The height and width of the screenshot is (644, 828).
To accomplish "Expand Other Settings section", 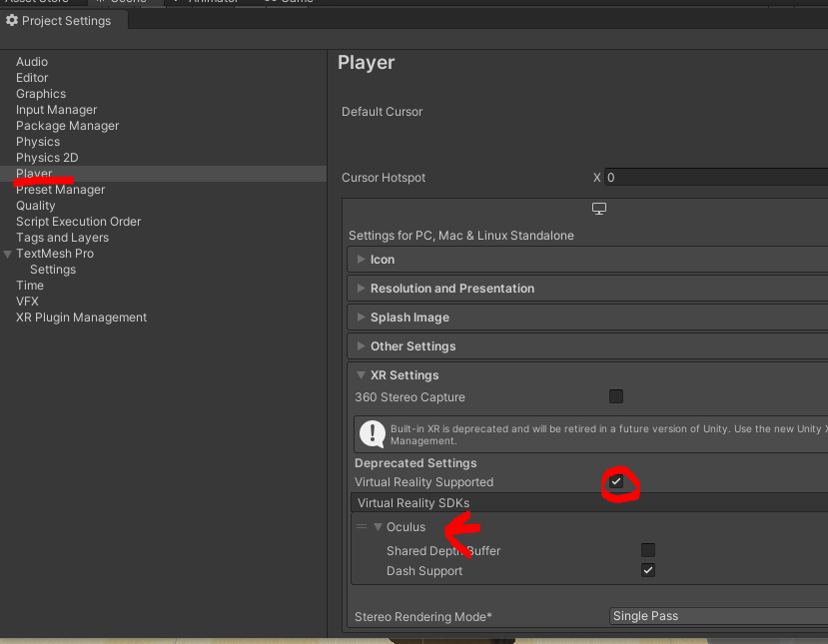I will point(362,346).
